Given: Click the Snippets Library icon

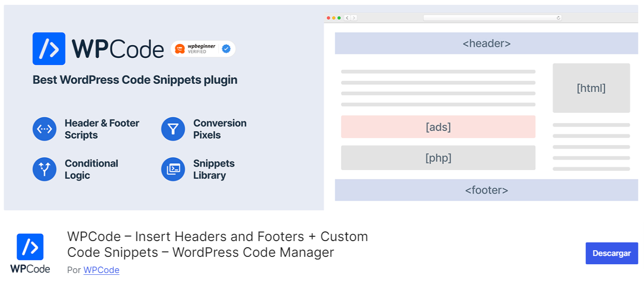Looking at the screenshot, I should 173,169.
